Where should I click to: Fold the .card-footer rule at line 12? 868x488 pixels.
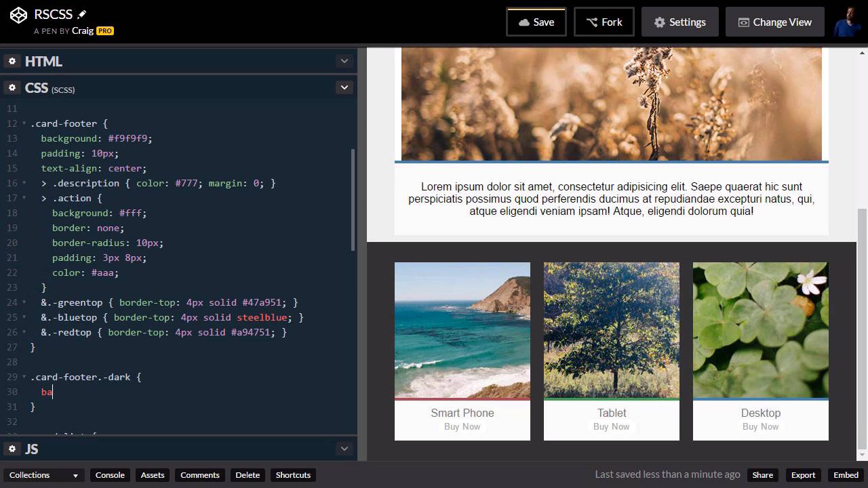[x=24, y=123]
